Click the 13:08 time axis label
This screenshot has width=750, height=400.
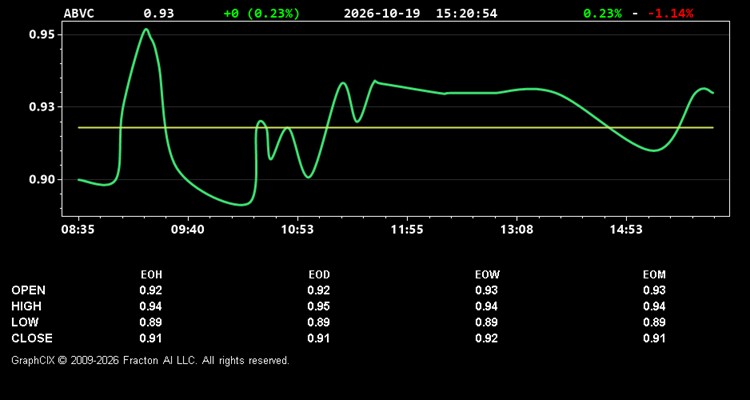[517, 229]
